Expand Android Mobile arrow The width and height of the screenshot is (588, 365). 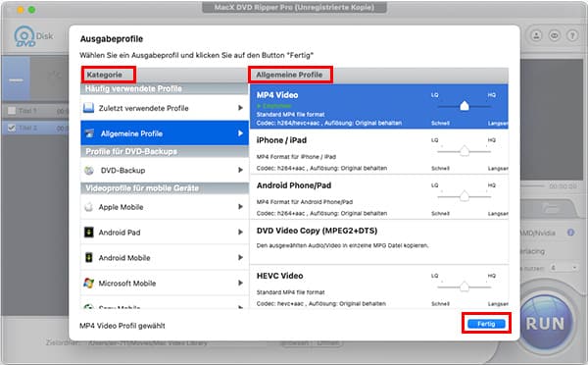240,258
